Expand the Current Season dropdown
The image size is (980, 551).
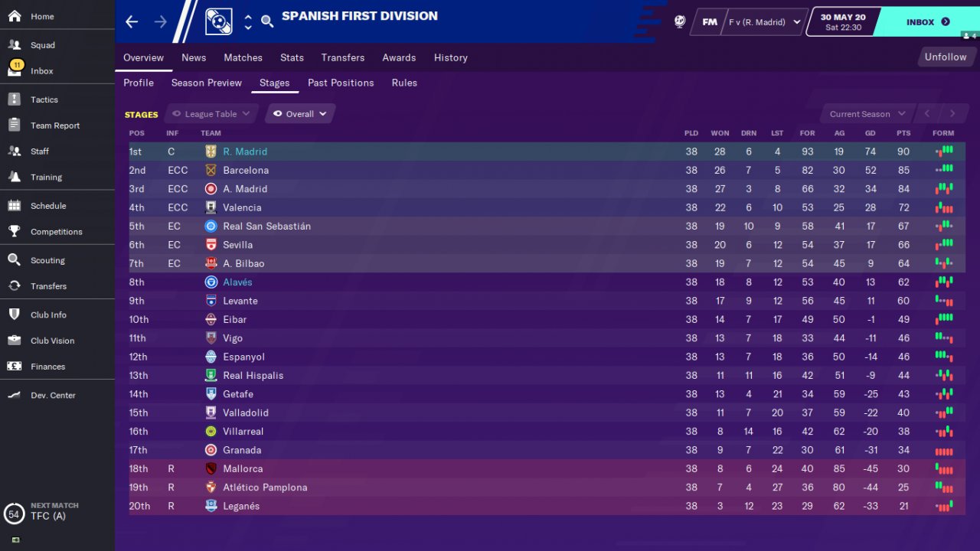click(867, 114)
